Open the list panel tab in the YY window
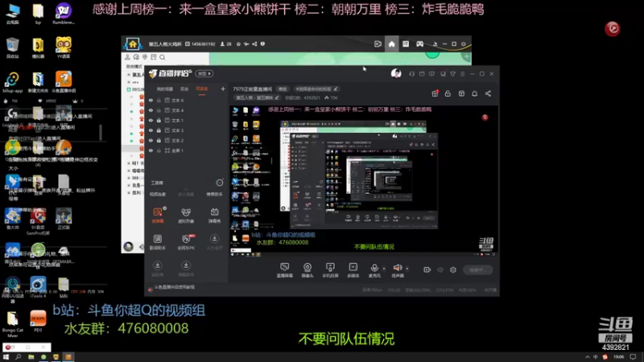The width and height of the screenshot is (644, 362). click(406, 44)
